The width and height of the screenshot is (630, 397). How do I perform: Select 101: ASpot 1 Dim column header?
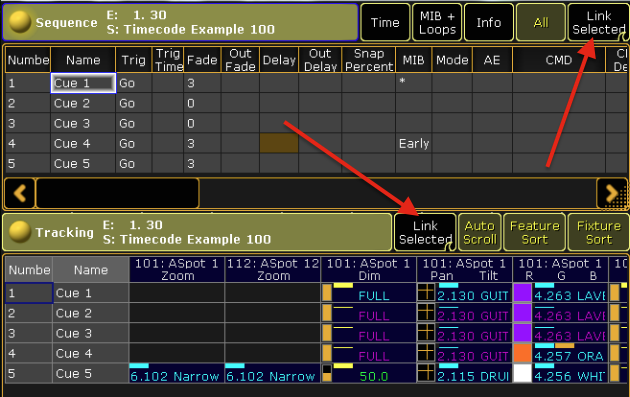pyautogui.click(x=368, y=270)
